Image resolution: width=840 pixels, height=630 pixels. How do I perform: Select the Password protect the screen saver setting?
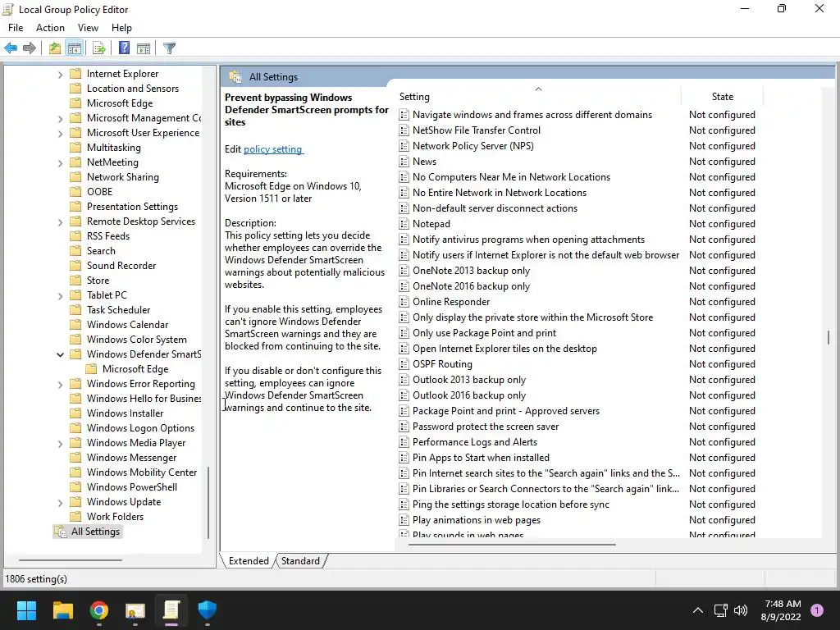click(x=486, y=427)
